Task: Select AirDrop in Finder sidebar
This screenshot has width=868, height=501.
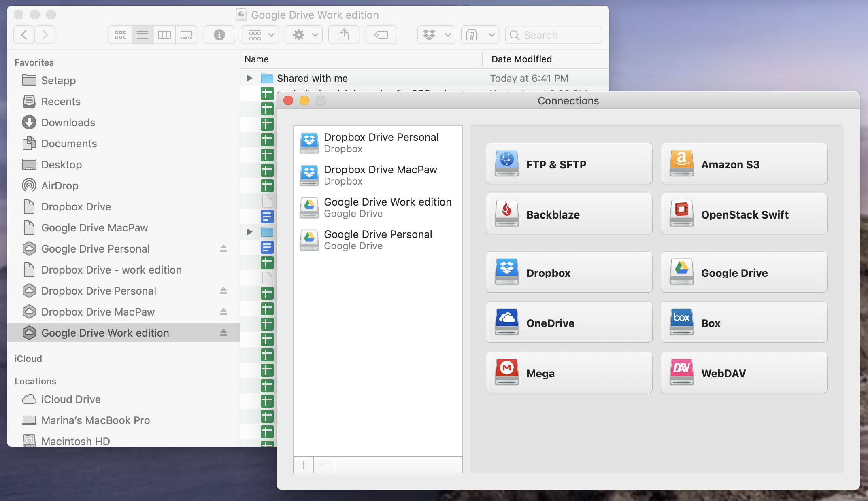Action: (x=124, y=185)
